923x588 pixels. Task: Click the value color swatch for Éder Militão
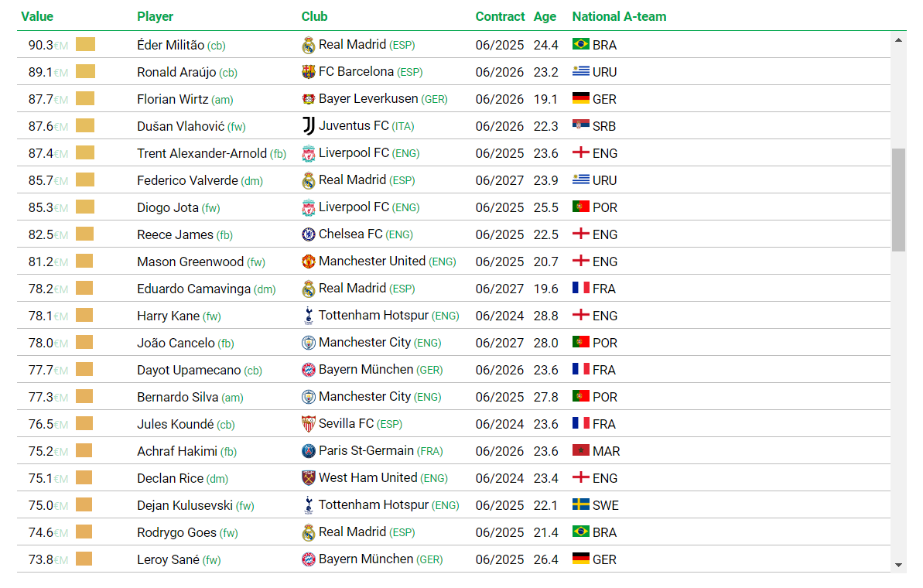coord(85,44)
